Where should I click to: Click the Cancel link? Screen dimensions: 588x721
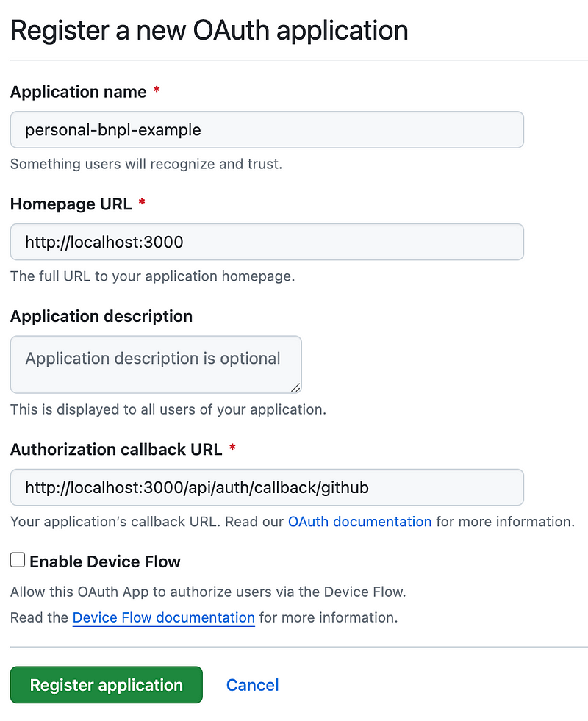click(x=252, y=685)
